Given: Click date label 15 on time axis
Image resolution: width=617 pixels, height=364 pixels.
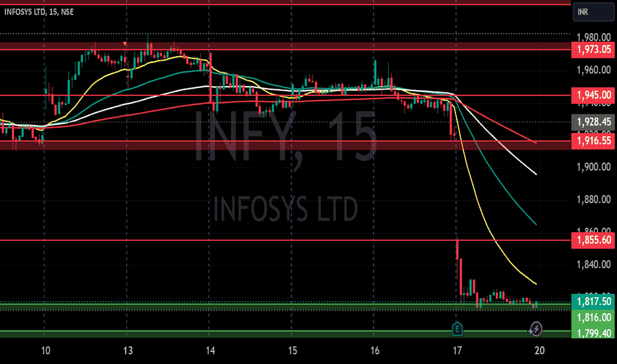Looking at the screenshot, I should [293, 350].
